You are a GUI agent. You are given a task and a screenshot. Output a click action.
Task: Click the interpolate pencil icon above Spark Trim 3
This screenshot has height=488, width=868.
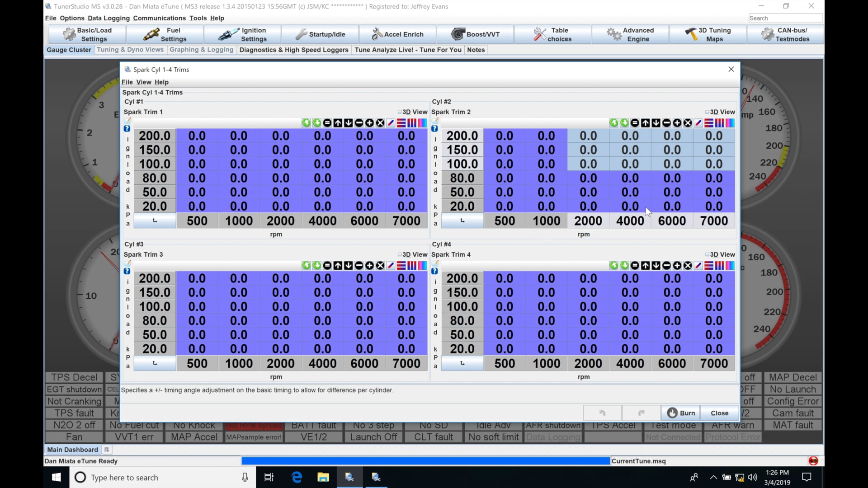(x=391, y=265)
